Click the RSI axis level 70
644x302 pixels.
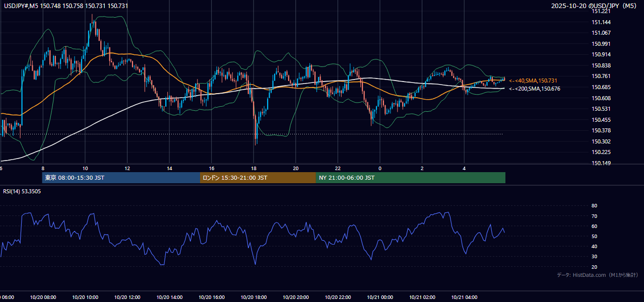tap(594, 216)
